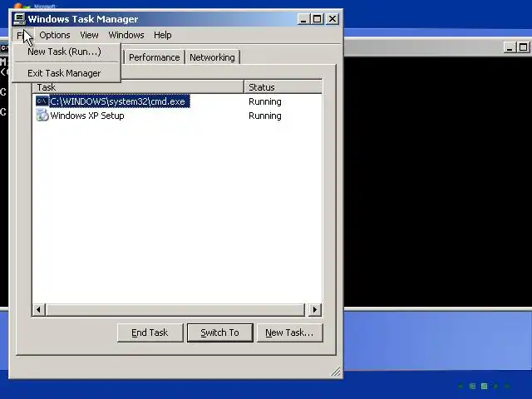Minimize the command prompt window behind

pyautogui.click(x=510, y=47)
